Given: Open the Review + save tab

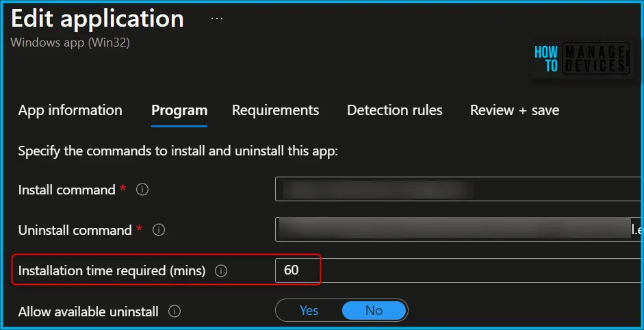Looking at the screenshot, I should coord(514,110).
